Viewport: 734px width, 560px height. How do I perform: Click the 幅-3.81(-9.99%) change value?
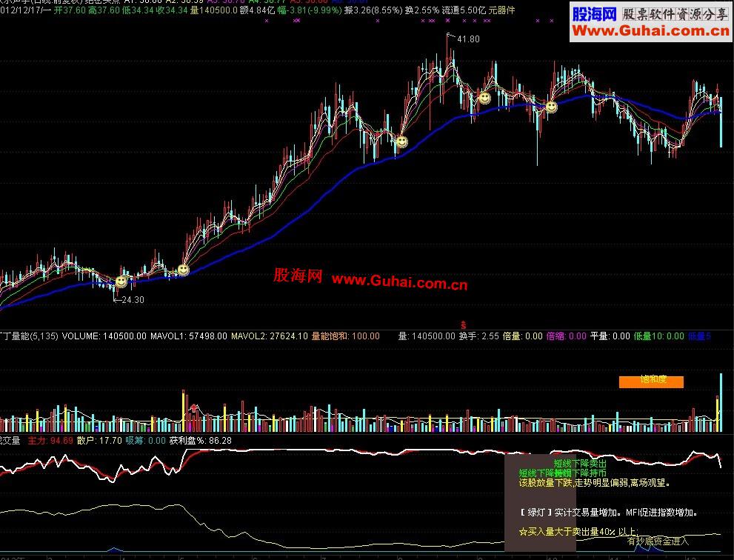click(x=310, y=10)
